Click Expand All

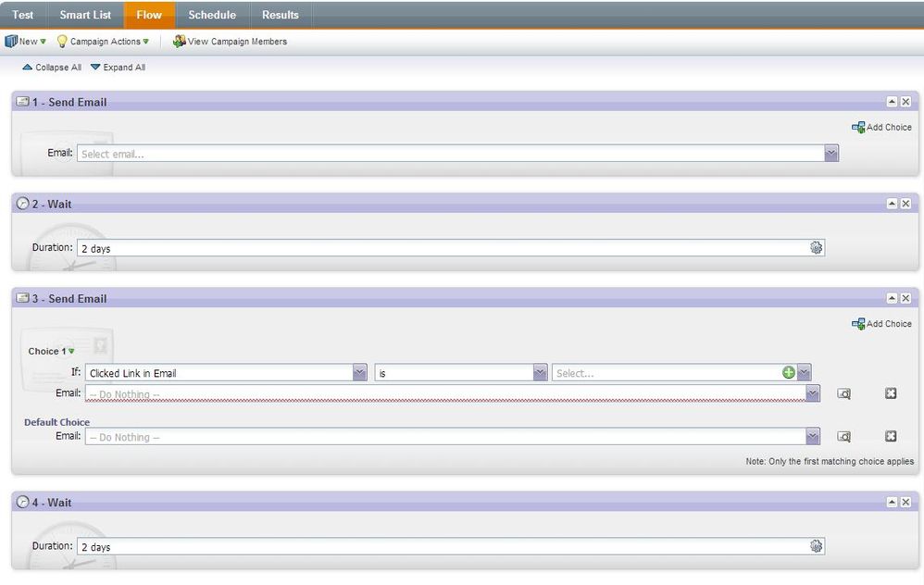coord(118,68)
